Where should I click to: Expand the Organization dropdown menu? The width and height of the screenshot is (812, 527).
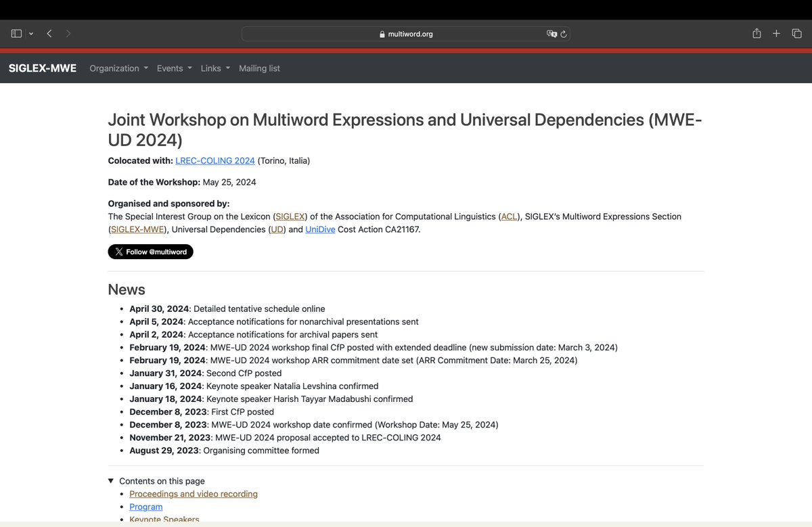click(x=118, y=68)
